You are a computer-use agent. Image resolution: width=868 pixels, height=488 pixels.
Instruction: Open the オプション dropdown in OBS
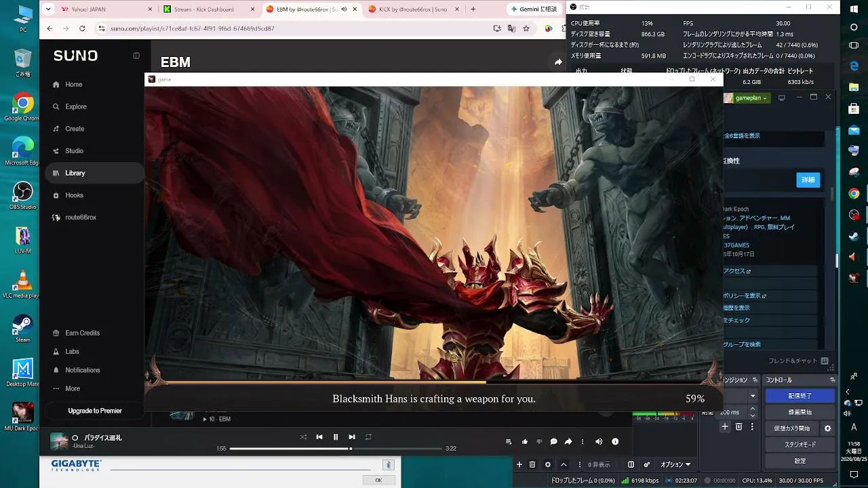[675, 465]
